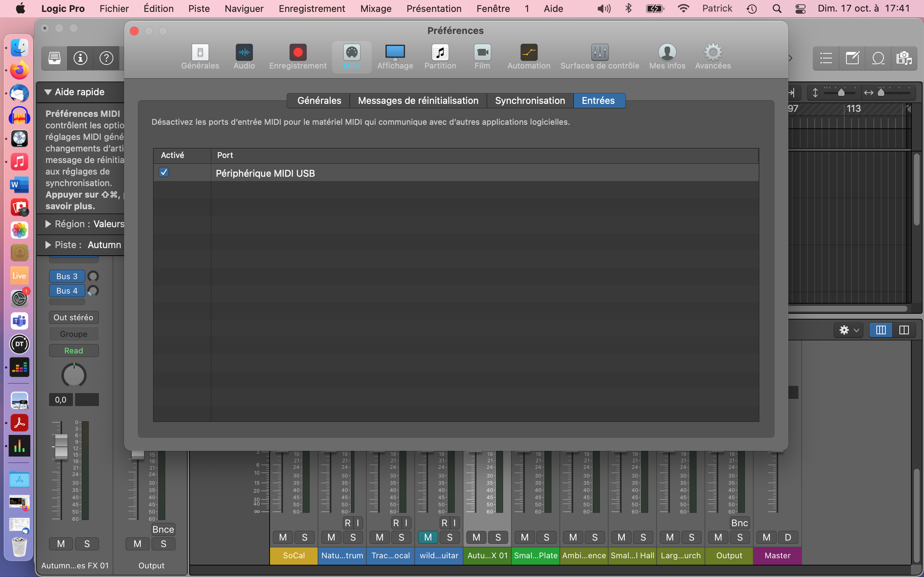The width and height of the screenshot is (924, 577).
Task: Solo the SoCal channel strip
Action: point(304,537)
